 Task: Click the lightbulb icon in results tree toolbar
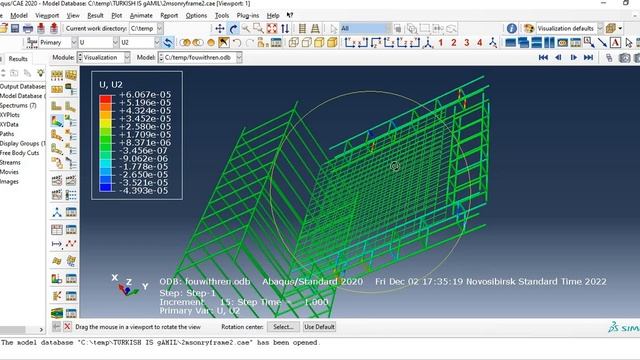tap(40, 73)
